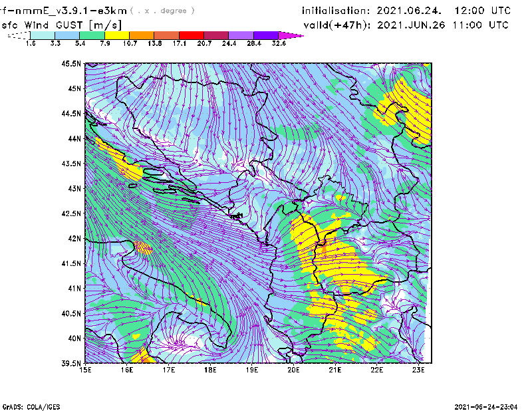Click the 45.5N latitude label
The width and height of the screenshot is (532, 411).
coord(71,63)
